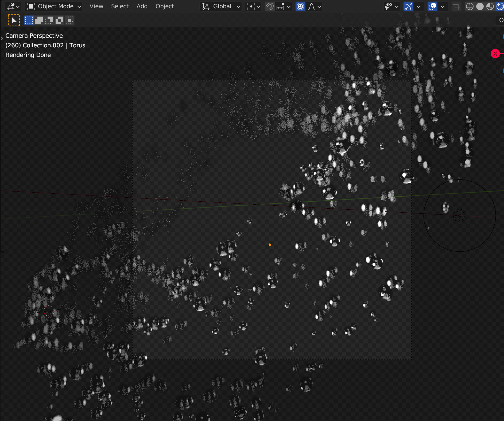Screen dimensions: 504x421
Task: Expand the overlays options arrow
Action: coord(443,6)
